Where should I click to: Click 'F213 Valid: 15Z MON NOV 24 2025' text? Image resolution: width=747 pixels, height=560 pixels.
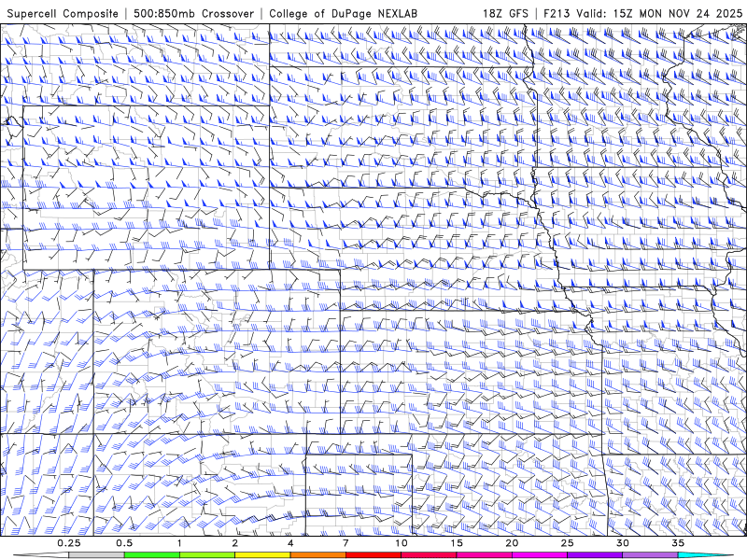(643, 13)
